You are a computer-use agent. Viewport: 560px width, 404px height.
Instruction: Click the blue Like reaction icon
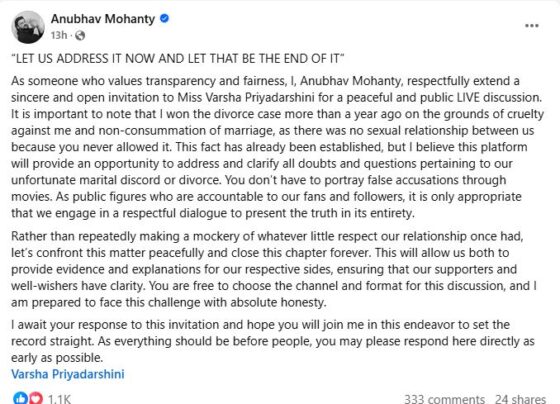[20, 398]
